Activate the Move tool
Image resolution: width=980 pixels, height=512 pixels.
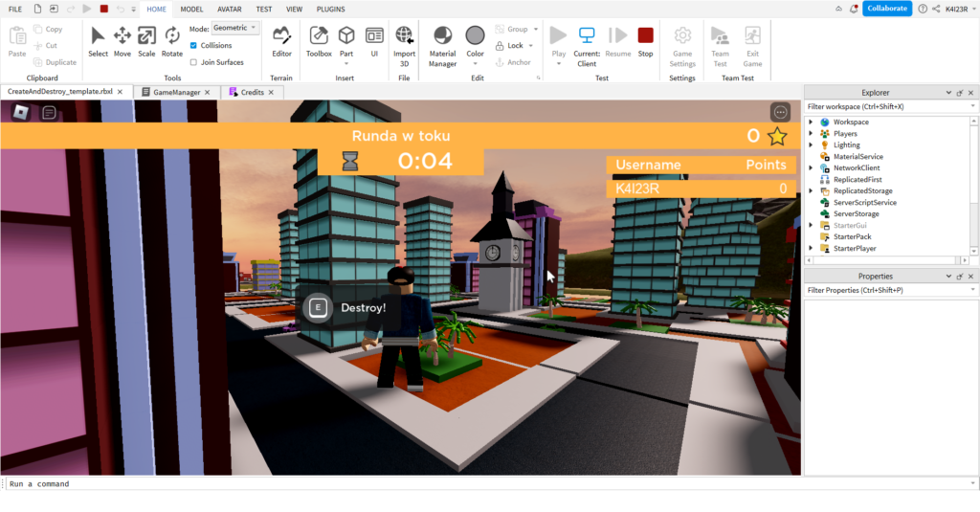pos(122,42)
